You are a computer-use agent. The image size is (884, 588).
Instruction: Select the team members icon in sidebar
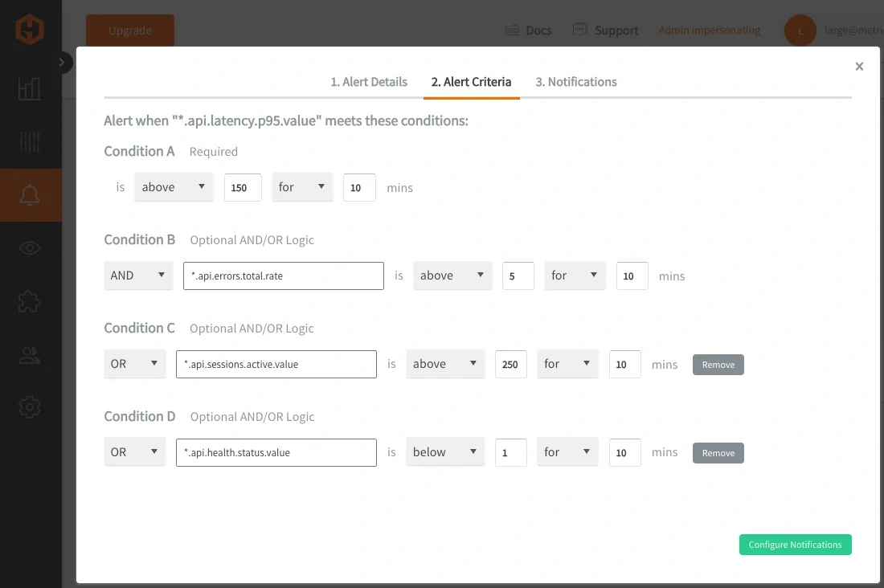click(x=30, y=355)
